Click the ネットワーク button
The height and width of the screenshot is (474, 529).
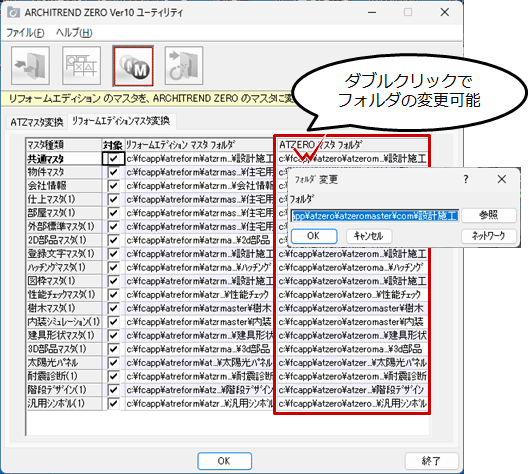pos(489,236)
